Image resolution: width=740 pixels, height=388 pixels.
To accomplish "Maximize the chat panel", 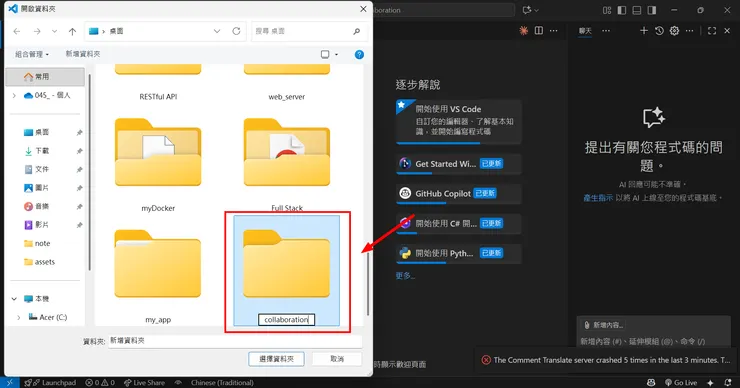I will tap(712, 31).
